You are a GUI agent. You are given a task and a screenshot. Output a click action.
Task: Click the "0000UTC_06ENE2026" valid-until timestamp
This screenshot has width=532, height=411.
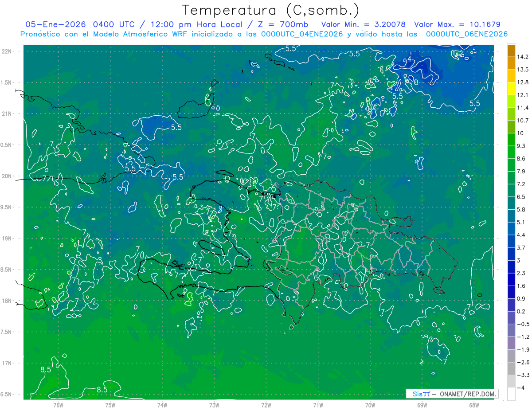click(467, 34)
